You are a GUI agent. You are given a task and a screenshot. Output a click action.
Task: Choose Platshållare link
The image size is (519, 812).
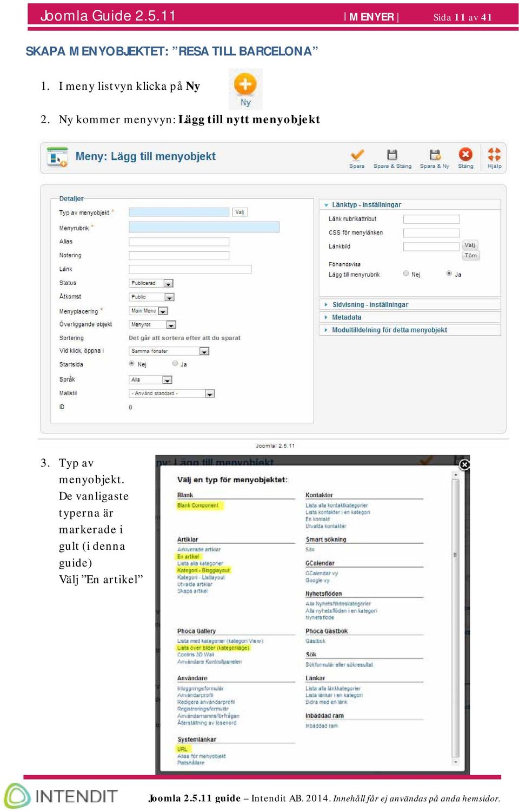tap(191, 763)
